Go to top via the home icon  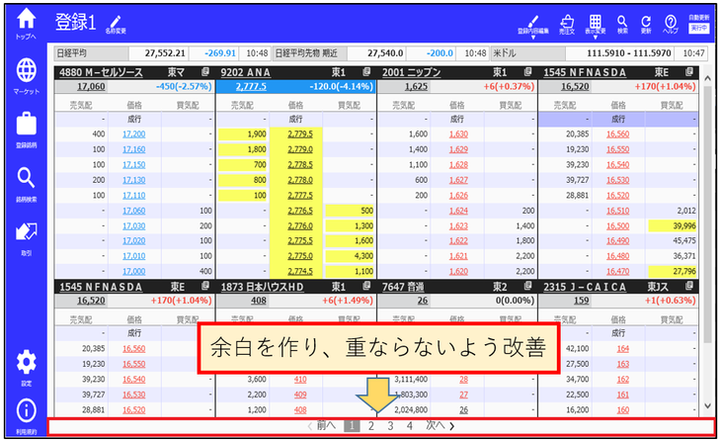tap(26, 23)
